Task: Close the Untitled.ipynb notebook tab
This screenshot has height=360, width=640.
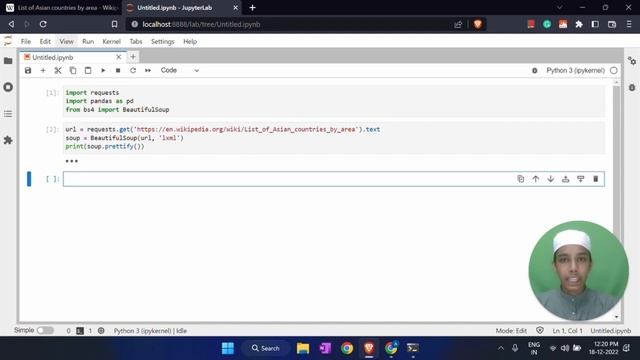Action: point(119,57)
